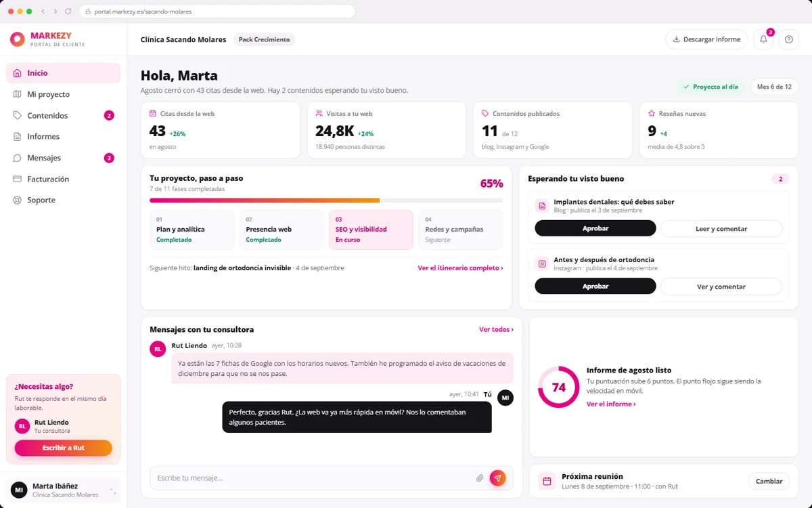Image resolution: width=812 pixels, height=508 pixels.
Task: Expand the Marta Ibáñez account switcher
Action: pyautogui.click(x=64, y=490)
